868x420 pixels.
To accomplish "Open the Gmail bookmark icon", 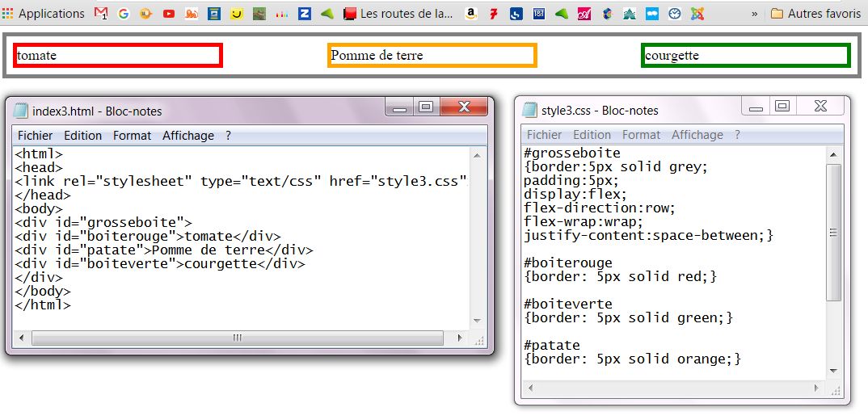I will tap(101, 14).
